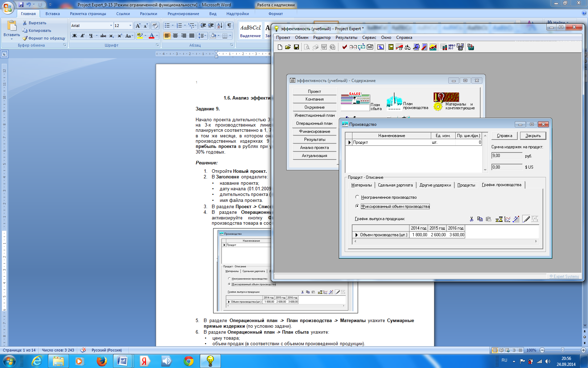Viewport: 588px width, 368px height.
Task: Click the zoom slider in Word status bar
Action: point(563,350)
